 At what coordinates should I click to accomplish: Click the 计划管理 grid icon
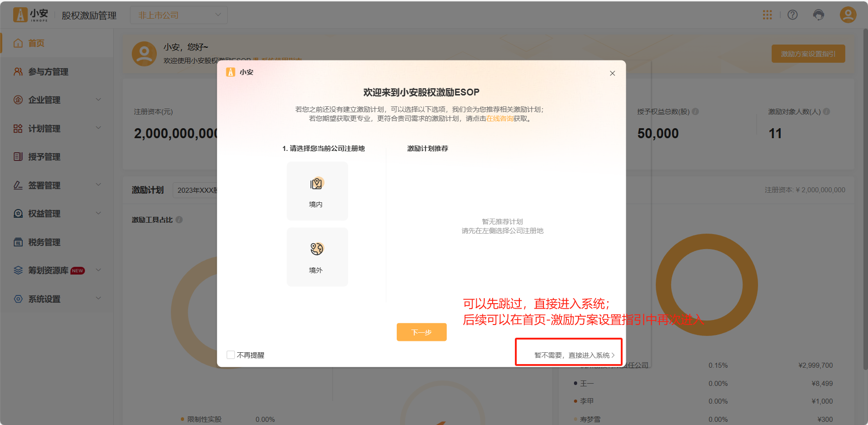pos(18,129)
